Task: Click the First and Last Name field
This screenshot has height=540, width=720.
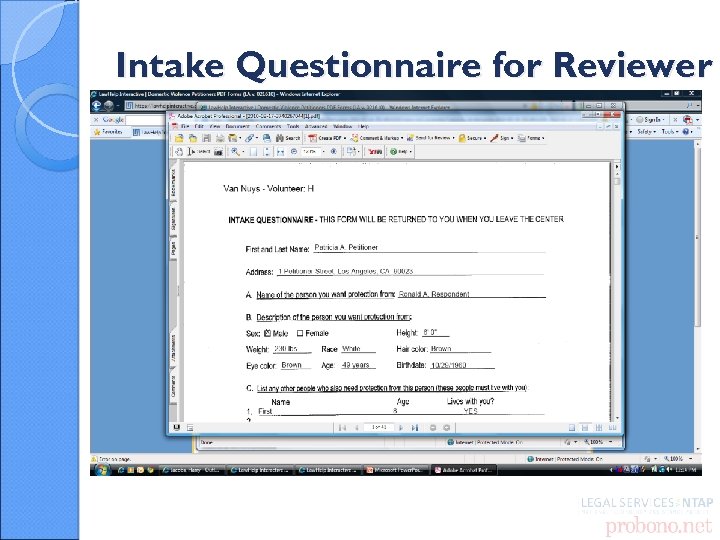Action: pyautogui.click(x=429, y=248)
